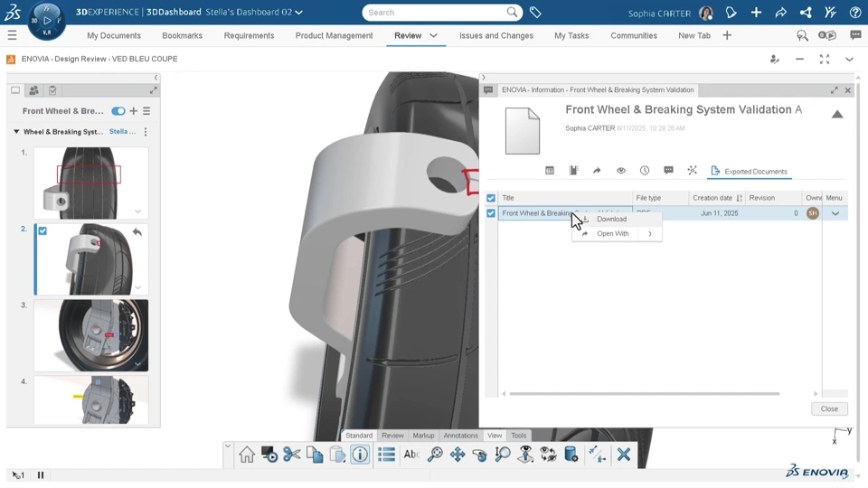Click the Look At eye view tool
This screenshot has width=868, height=488.
tap(525, 455)
